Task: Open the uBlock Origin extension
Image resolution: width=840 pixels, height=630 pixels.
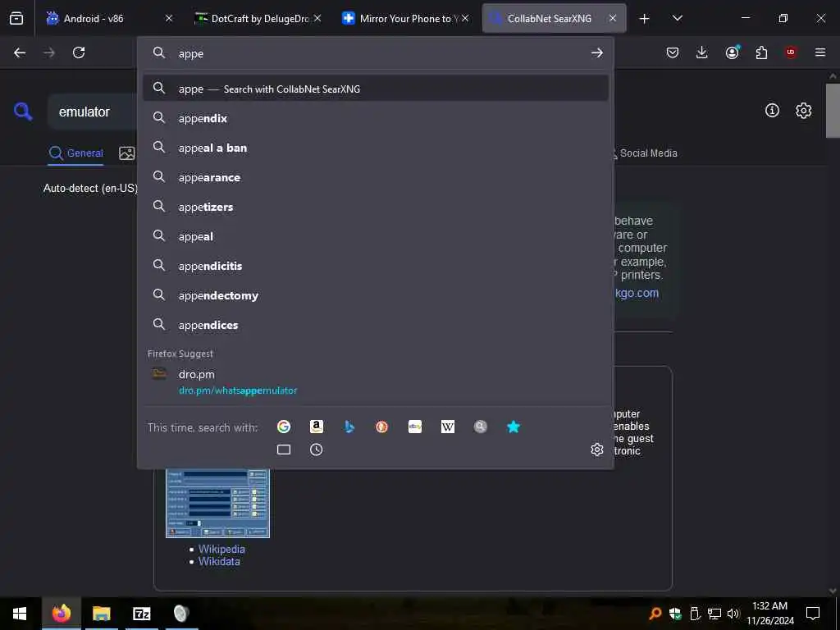Action: (790, 52)
